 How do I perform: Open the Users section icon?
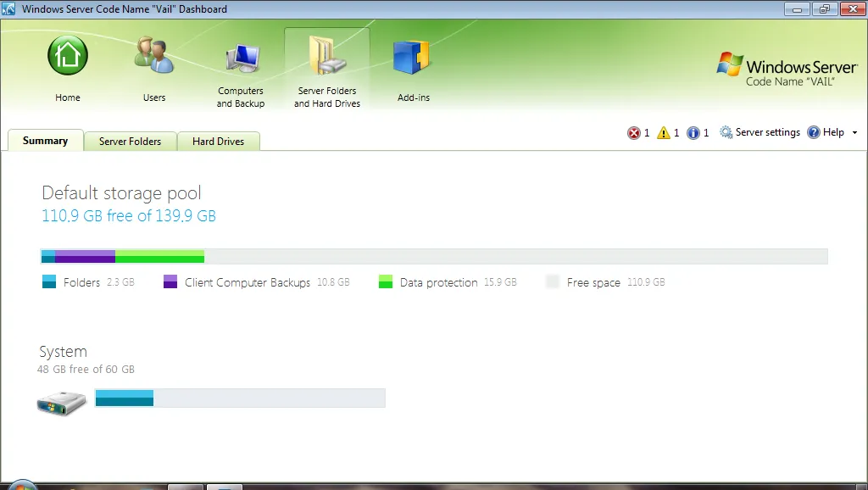(x=154, y=55)
